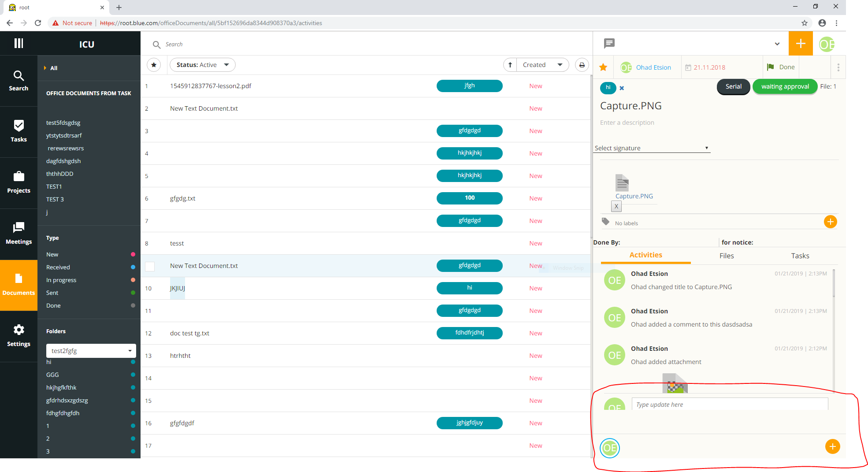This screenshot has width=868, height=472.
Task: Click the green Sent type dot
Action: [x=133, y=293]
